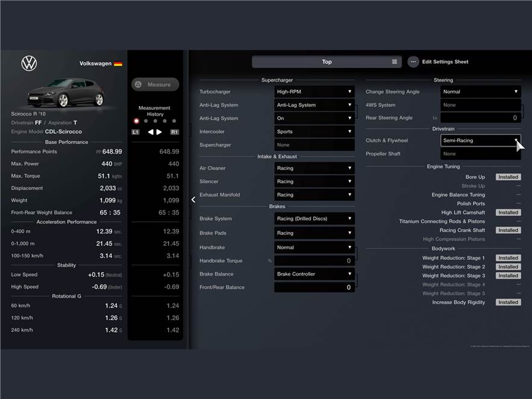This screenshot has height=399, width=532.
Task: Click the German flag icon beside Volkswagen
Action: pyautogui.click(x=118, y=63)
